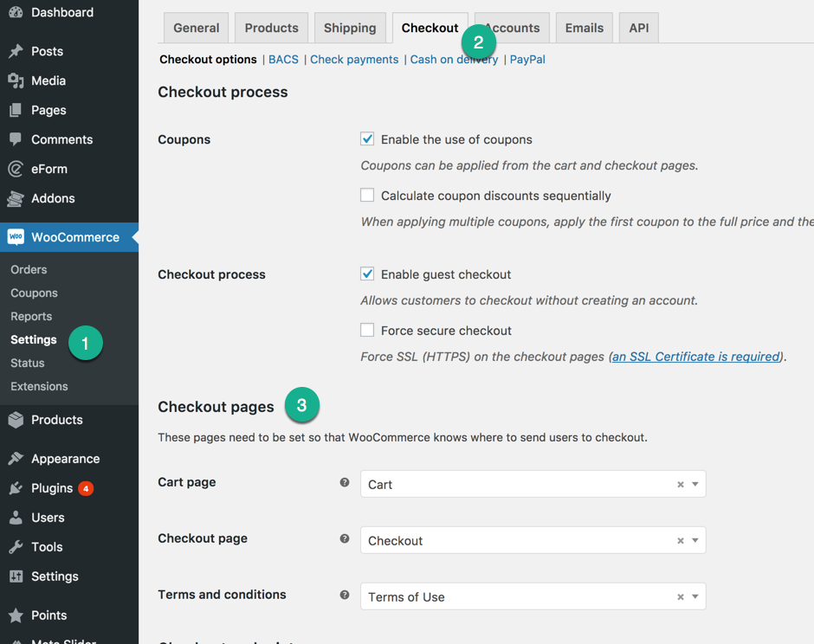This screenshot has width=814, height=644.
Task: Open the PayPal checkout sub-section link
Action: point(527,59)
